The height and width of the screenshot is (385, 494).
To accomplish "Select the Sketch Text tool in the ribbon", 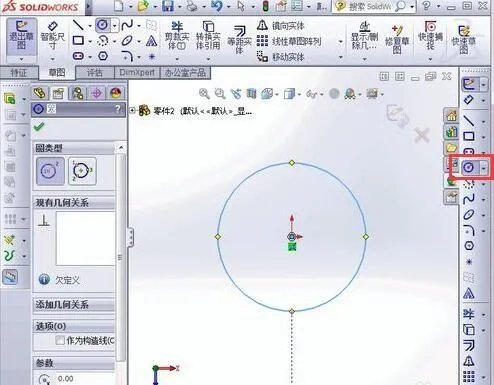I will (151, 41).
